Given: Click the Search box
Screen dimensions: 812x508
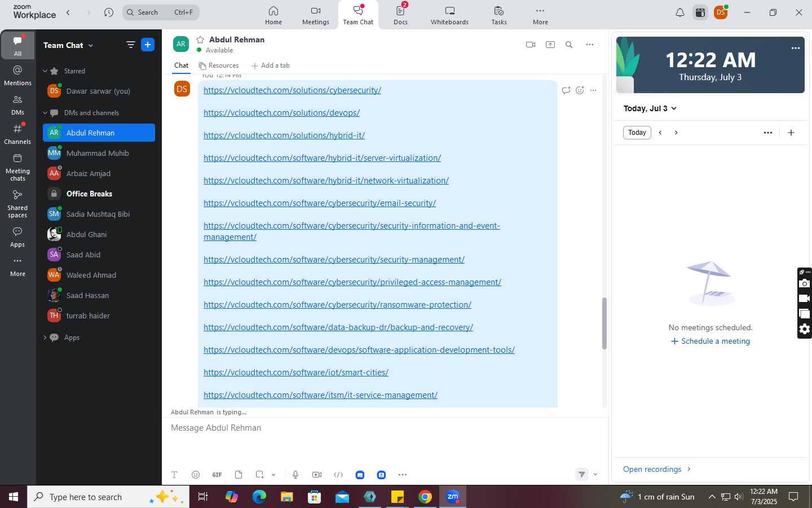Looking at the screenshot, I should (161, 12).
